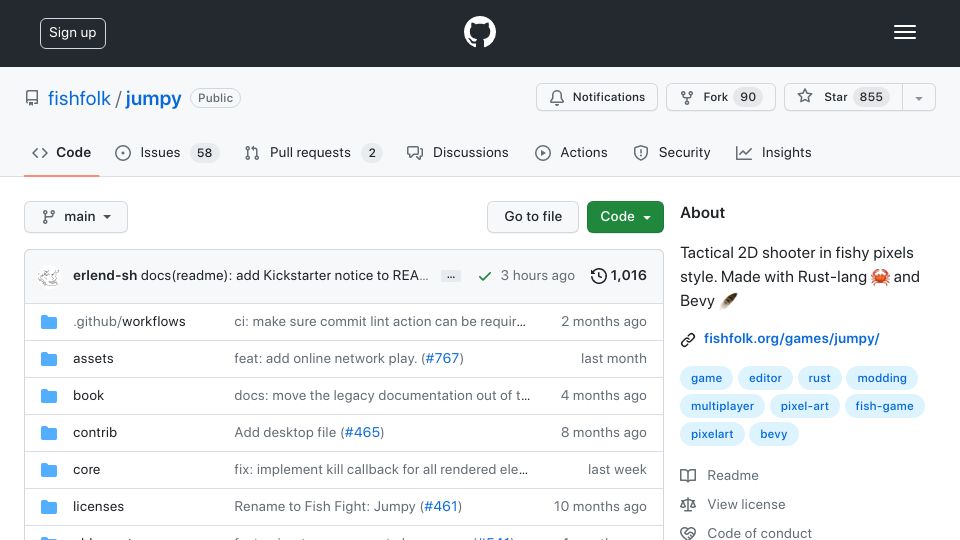Click the folder icon for licenses
960x540 pixels.
point(49,507)
